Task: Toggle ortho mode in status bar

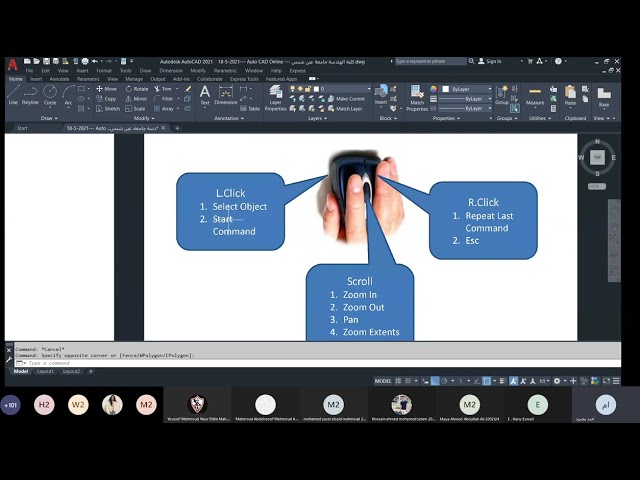Action: point(435,381)
